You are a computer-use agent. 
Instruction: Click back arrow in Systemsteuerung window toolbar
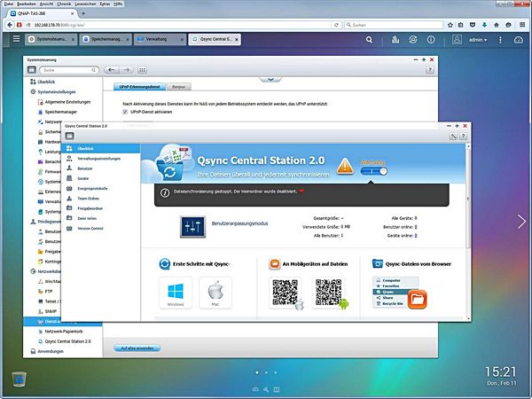point(112,70)
